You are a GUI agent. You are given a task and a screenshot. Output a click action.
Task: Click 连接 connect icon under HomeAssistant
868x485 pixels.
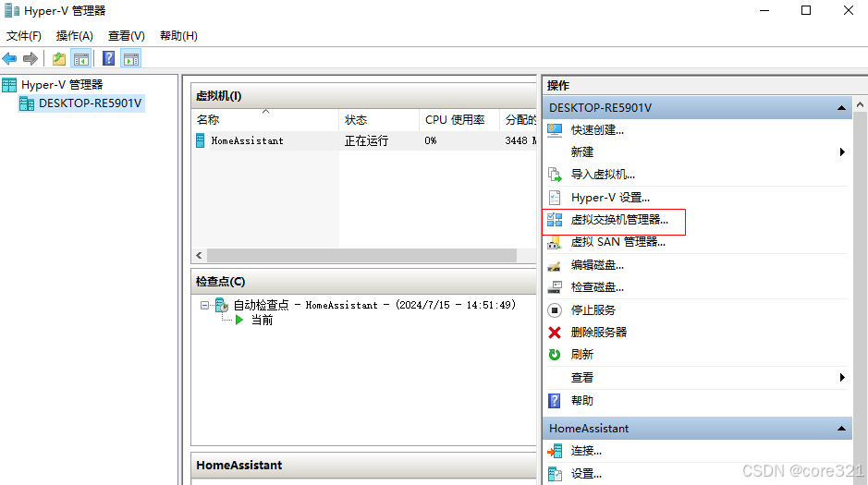(555, 451)
